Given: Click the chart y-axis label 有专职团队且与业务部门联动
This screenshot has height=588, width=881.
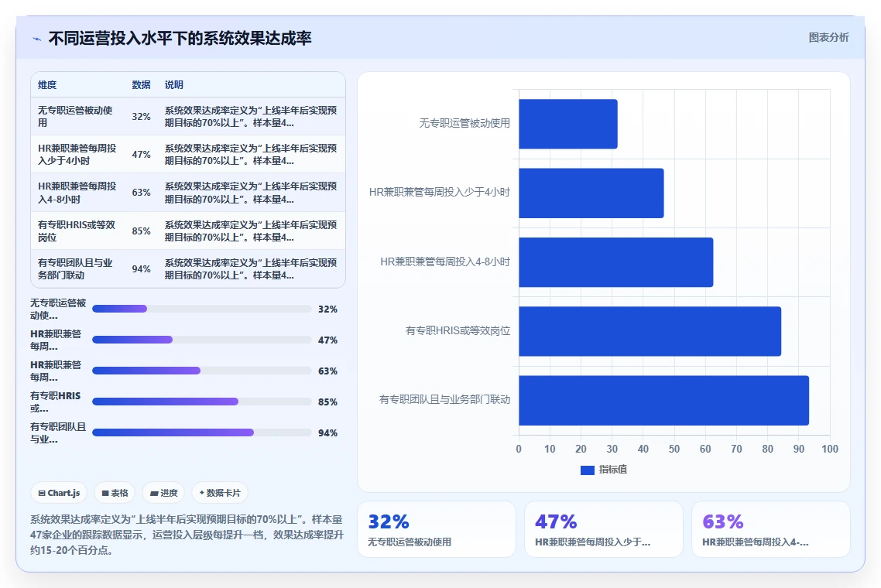Looking at the screenshot, I should (445, 399).
